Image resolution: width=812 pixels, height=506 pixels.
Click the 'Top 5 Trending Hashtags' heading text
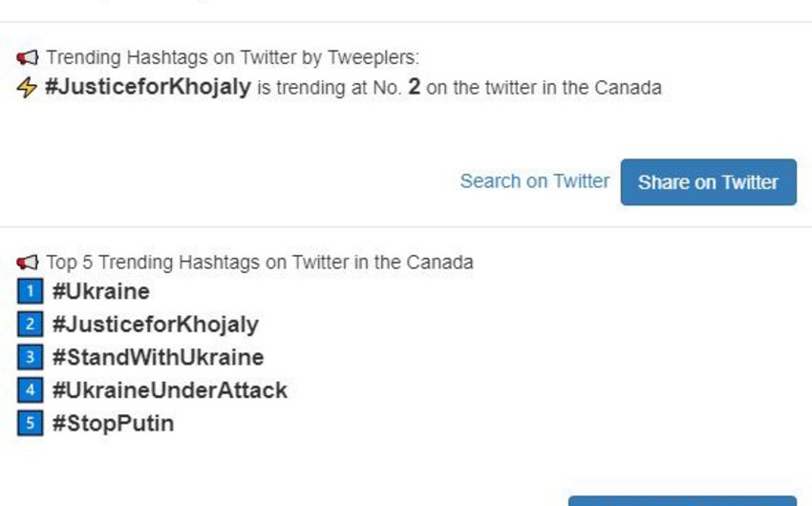point(259,262)
